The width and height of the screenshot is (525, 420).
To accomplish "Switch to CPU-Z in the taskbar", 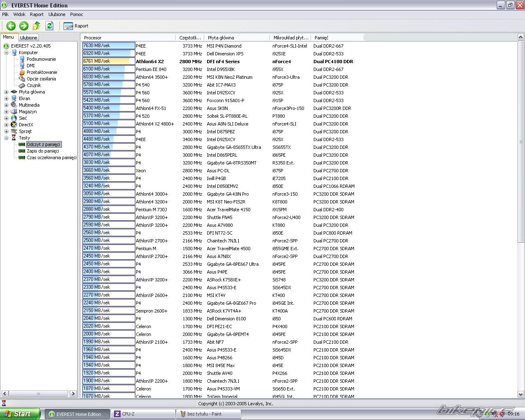I will coord(143,414).
